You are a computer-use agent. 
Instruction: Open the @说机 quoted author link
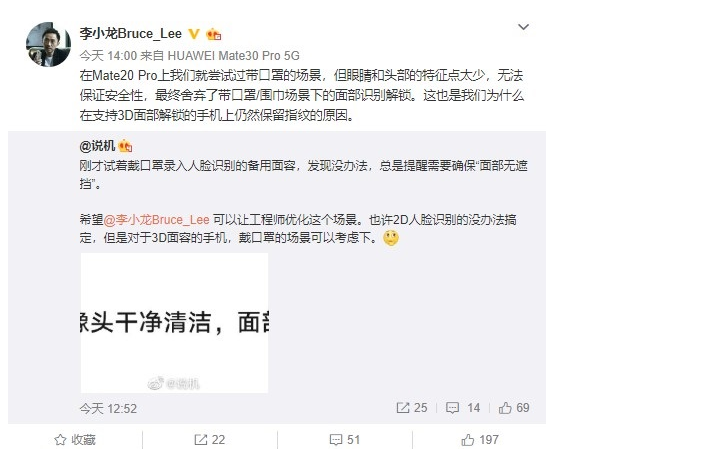pyautogui.click(x=97, y=146)
